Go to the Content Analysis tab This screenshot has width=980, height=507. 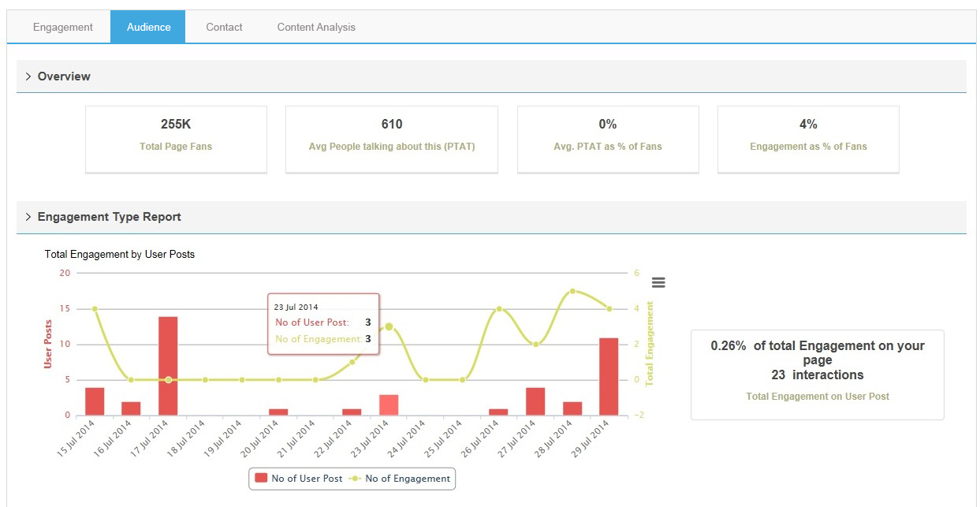316,27
